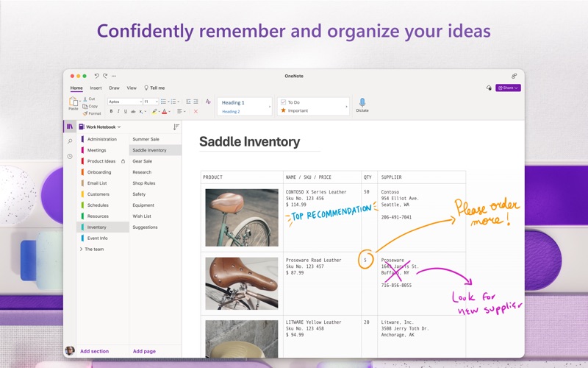Click the Undo arrow icon

coord(96,76)
